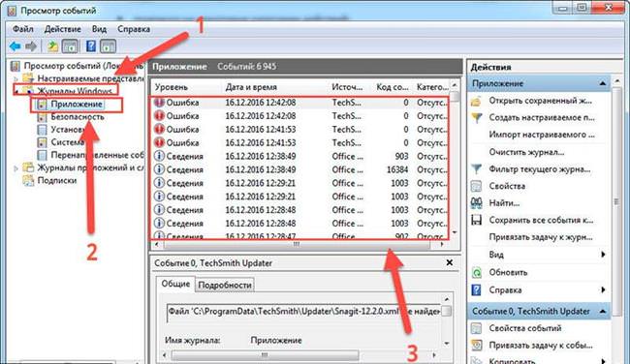Select root Просмотр событий node
The image size is (630, 364).
coord(82,66)
